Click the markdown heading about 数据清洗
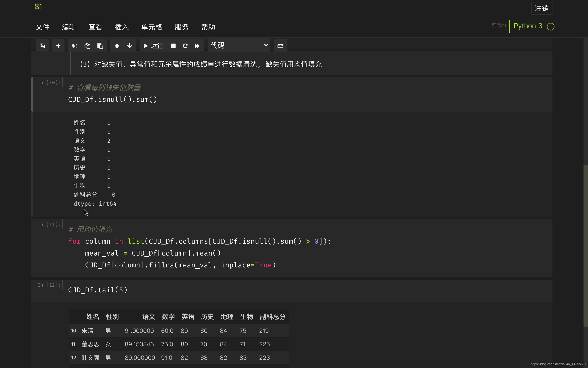Viewport: 588px width, 368px height. coord(200,64)
